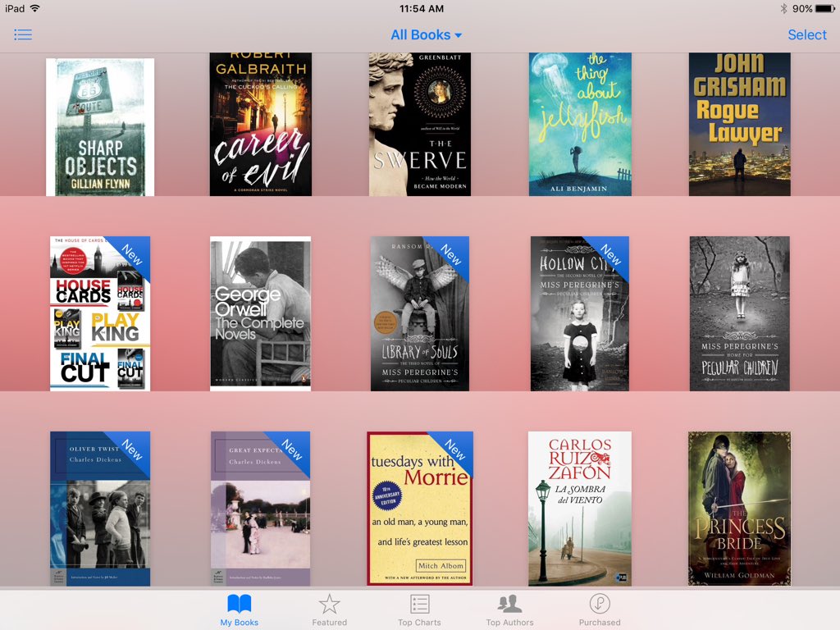Open George Orwell Complete Novels cover
The width and height of the screenshot is (840, 630).
pos(260,313)
